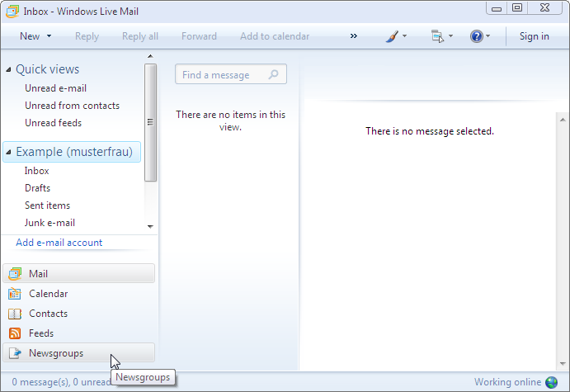The height and width of the screenshot is (392, 570).
Task: Collapse the Example (musterfrau) account
Action: [8, 152]
